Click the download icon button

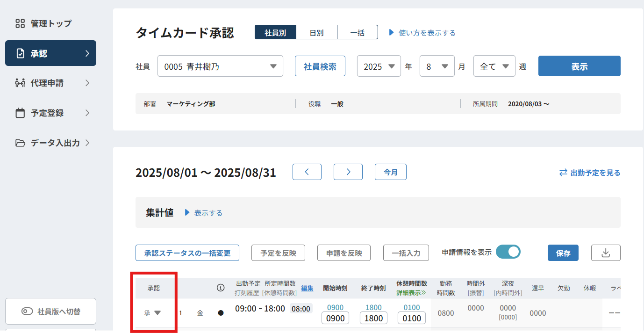coord(606,253)
